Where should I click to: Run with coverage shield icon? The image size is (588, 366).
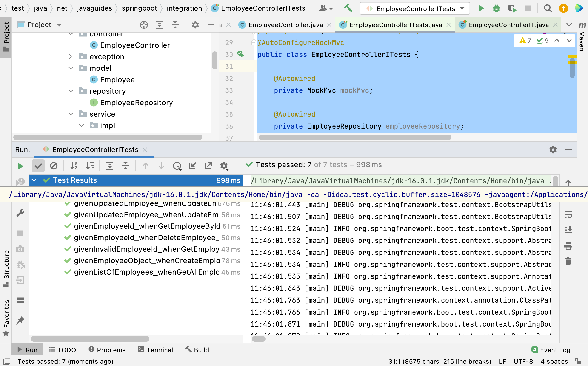point(512,8)
